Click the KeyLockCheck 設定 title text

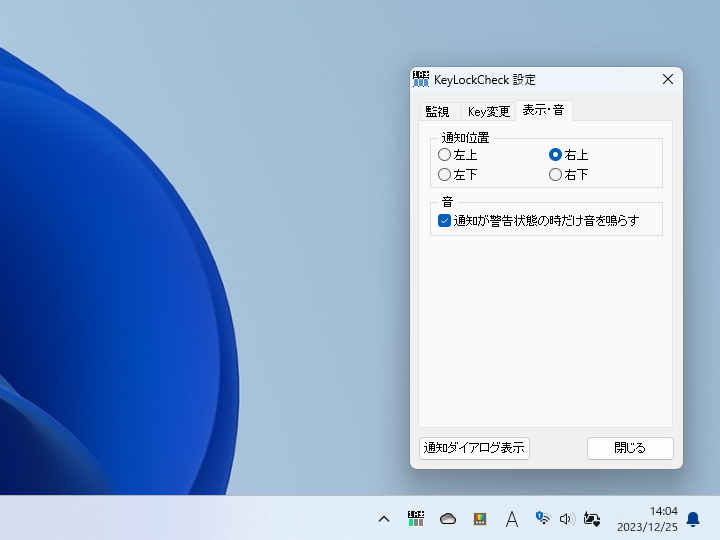pyautogui.click(x=485, y=80)
